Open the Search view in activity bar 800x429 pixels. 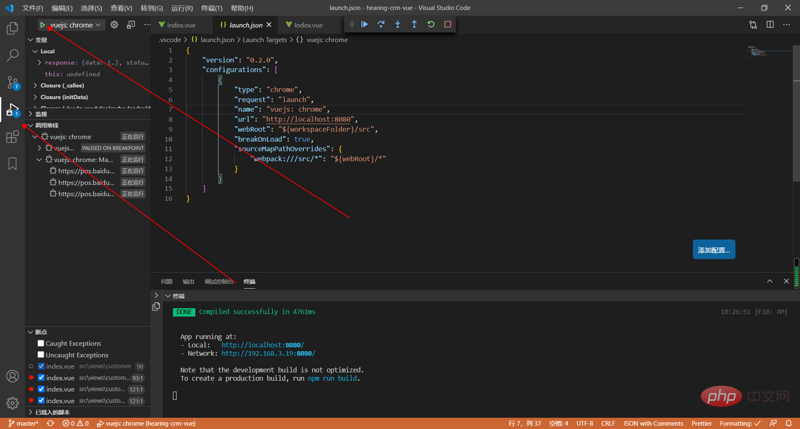click(x=12, y=55)
